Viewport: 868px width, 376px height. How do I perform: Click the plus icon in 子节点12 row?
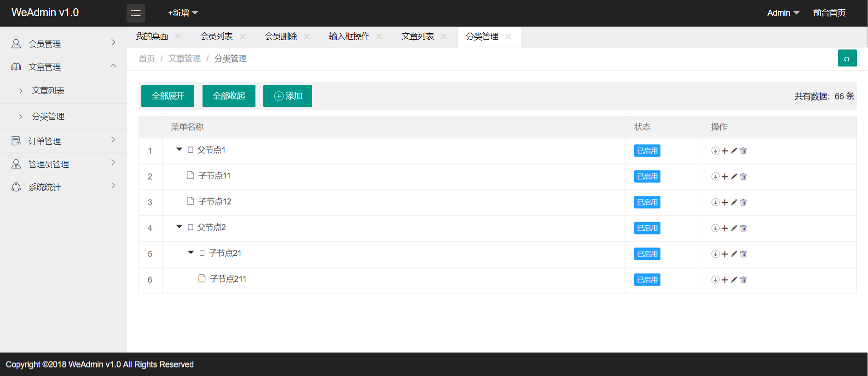pyautogui.click(x=725, y=202)
